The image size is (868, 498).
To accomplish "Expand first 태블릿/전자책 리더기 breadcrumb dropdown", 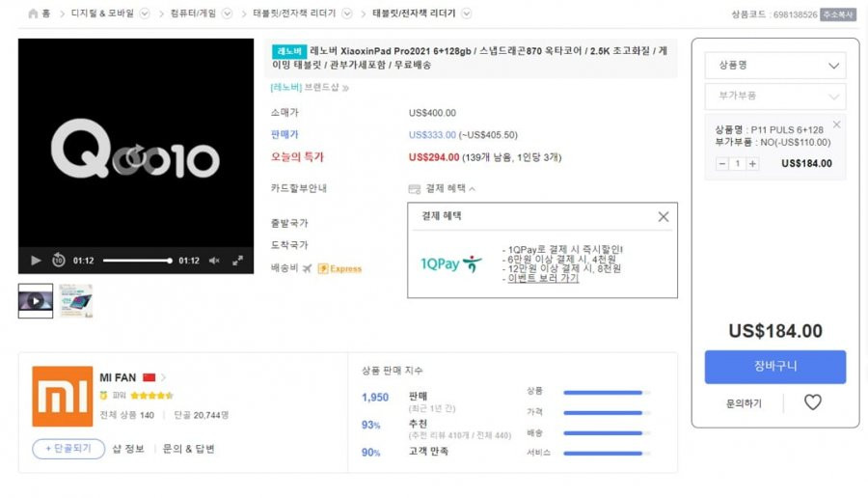I will pos(347,14).
